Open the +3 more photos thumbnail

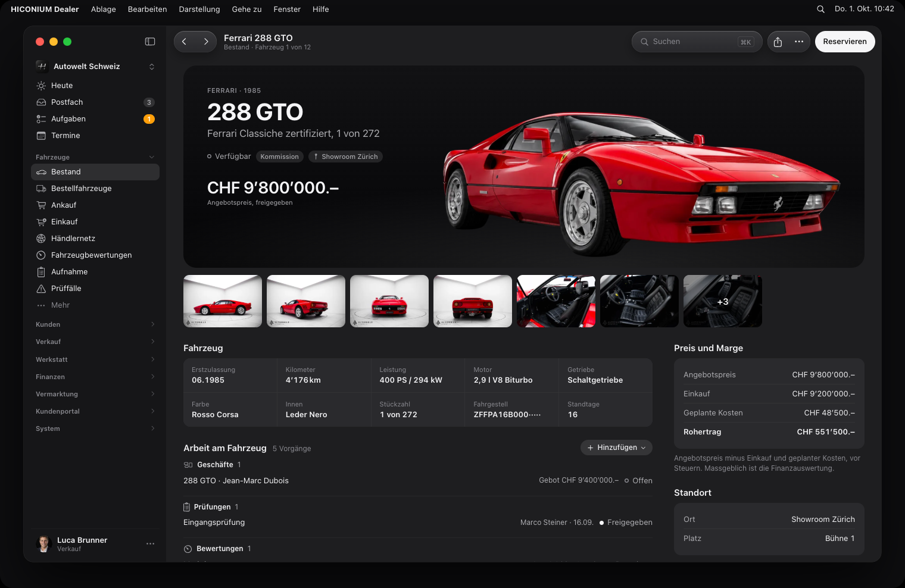coord(723,301)
